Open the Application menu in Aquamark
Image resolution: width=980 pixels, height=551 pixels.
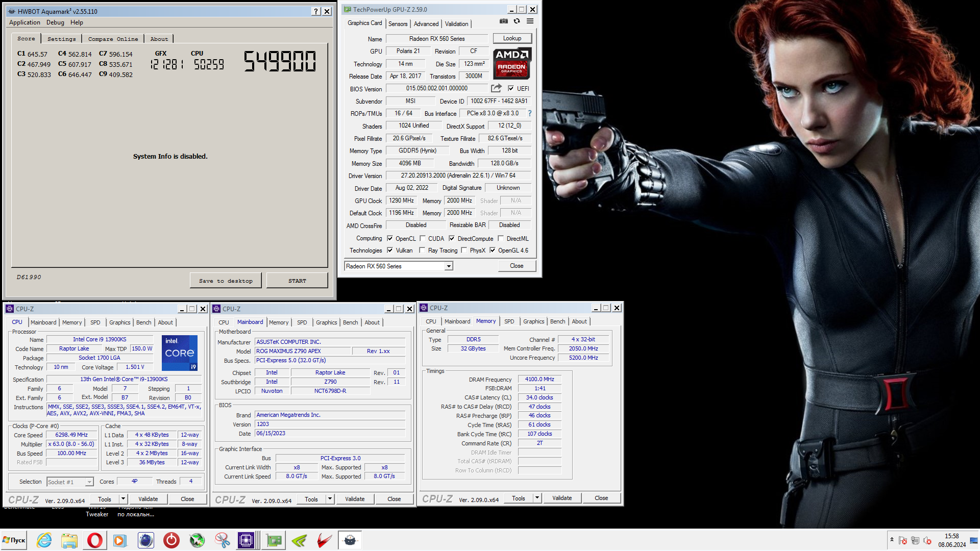point(24,22)
